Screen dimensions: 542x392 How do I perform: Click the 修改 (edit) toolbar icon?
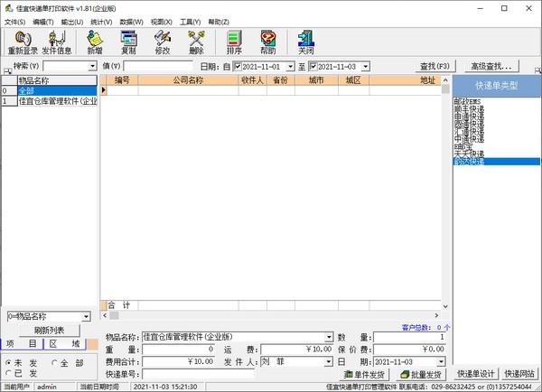(x=163, y=42)
